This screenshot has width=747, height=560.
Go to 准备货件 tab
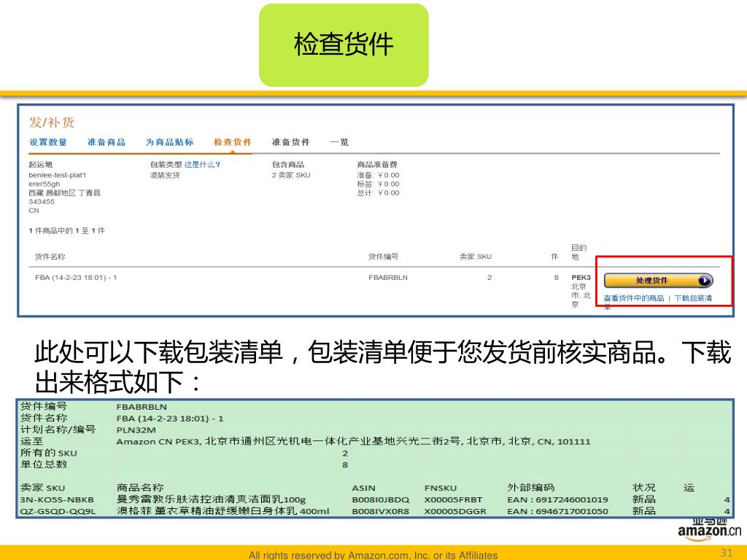290,142
